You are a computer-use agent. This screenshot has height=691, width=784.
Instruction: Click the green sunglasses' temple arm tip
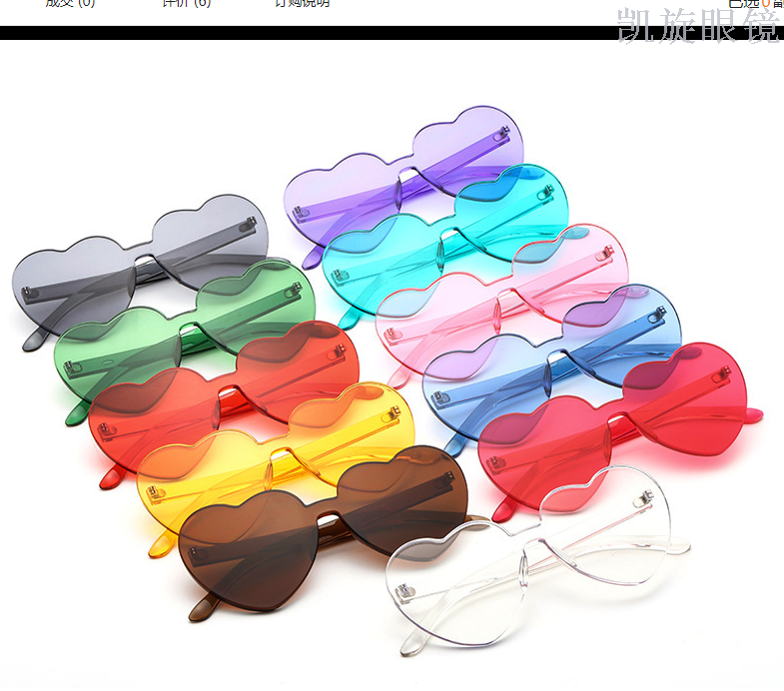(x=74, y=413)
